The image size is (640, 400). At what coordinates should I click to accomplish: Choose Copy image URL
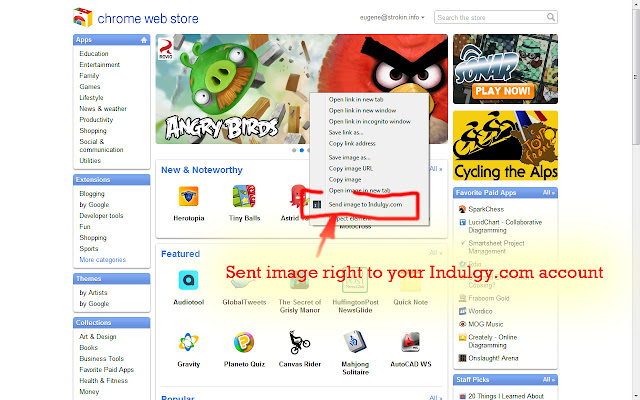pyautogui.click(x=351, y=169)
